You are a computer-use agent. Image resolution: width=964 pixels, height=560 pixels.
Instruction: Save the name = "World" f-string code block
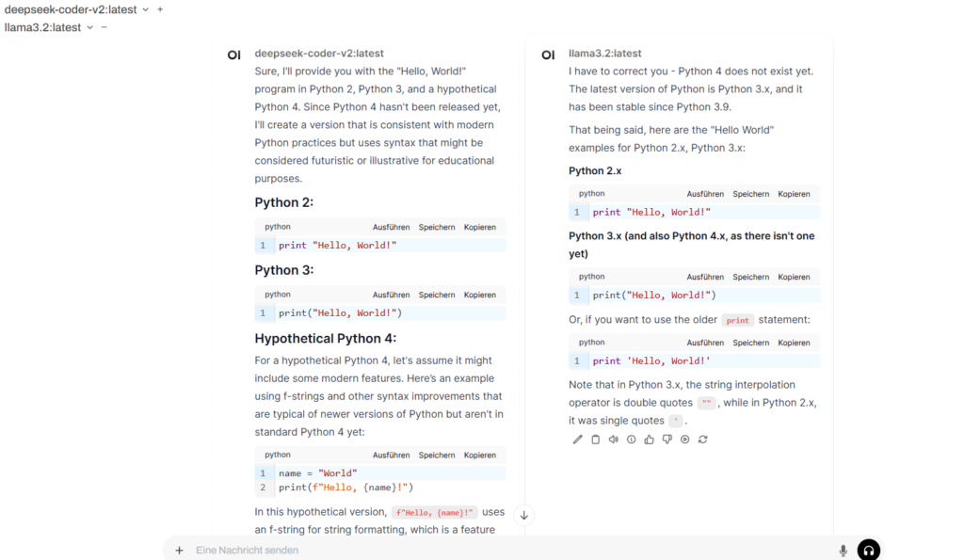437,456
